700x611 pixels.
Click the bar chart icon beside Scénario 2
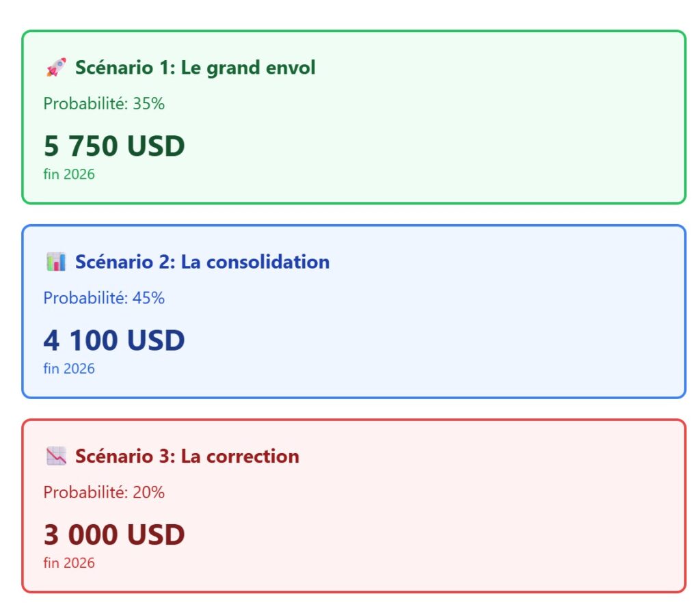click(56, 262)
